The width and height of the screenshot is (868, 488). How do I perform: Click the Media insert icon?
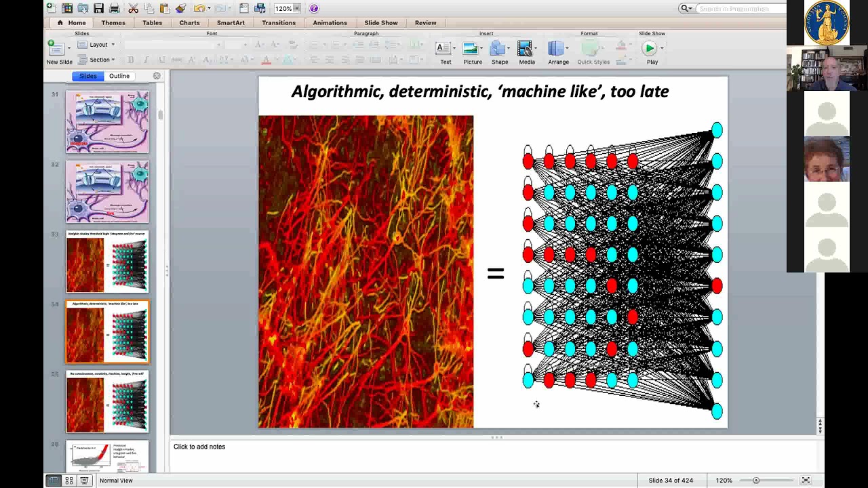(x=526, y=48)
